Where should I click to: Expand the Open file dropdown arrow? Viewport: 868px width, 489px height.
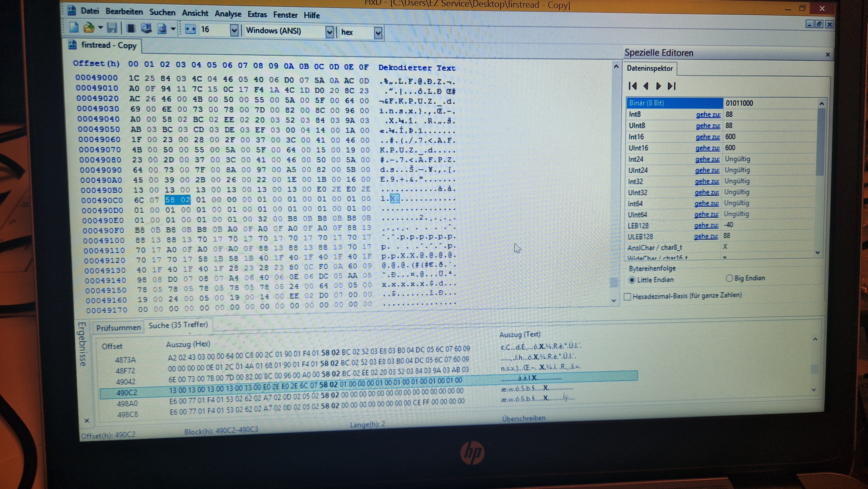[x=100, y=28]
